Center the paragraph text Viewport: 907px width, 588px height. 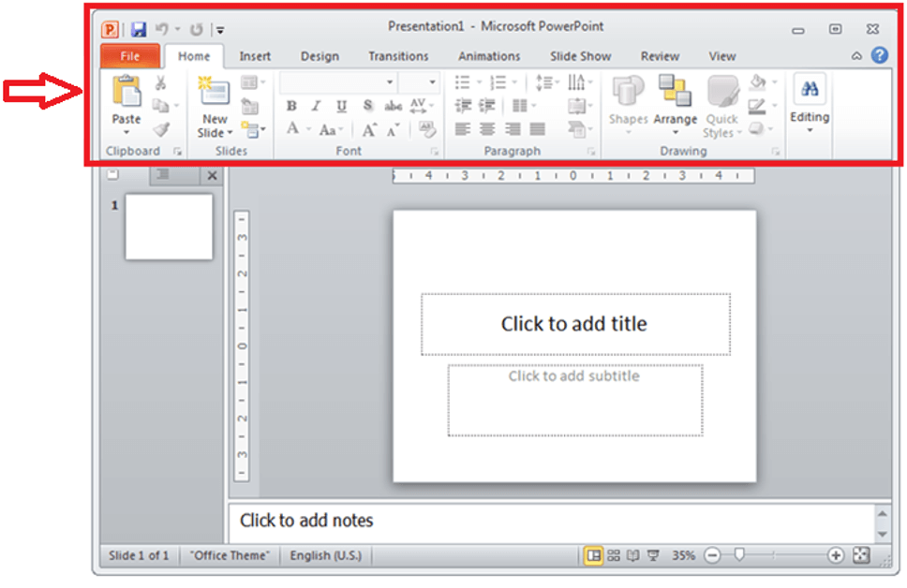487,129
